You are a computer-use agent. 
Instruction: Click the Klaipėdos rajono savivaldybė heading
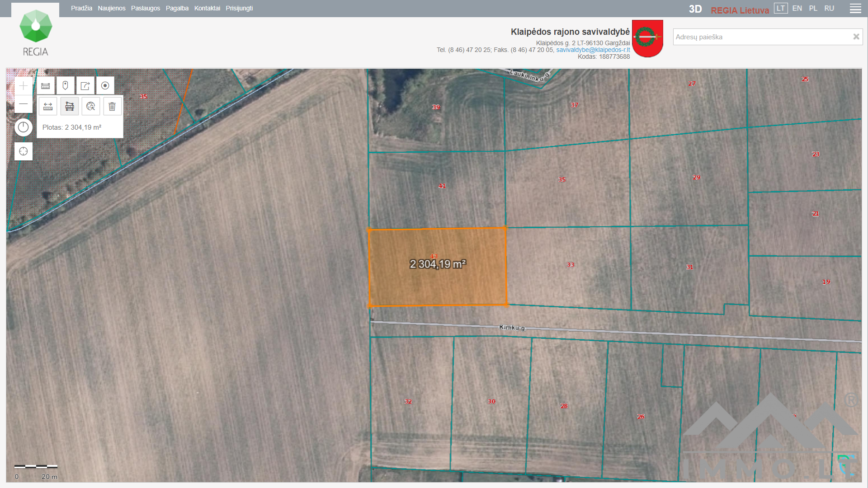pyautogui.click(x=570, y=32)
